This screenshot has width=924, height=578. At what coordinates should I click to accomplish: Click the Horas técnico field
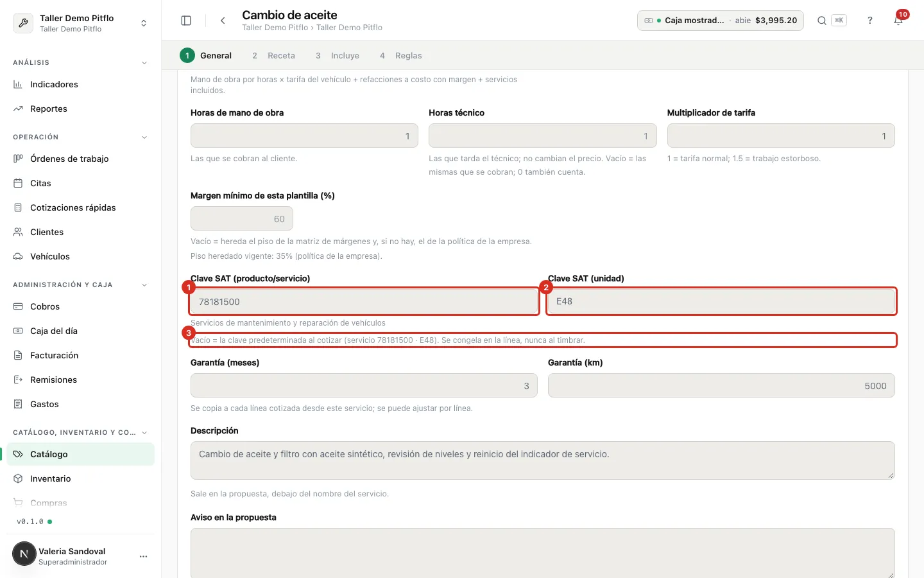click(543, 136)
